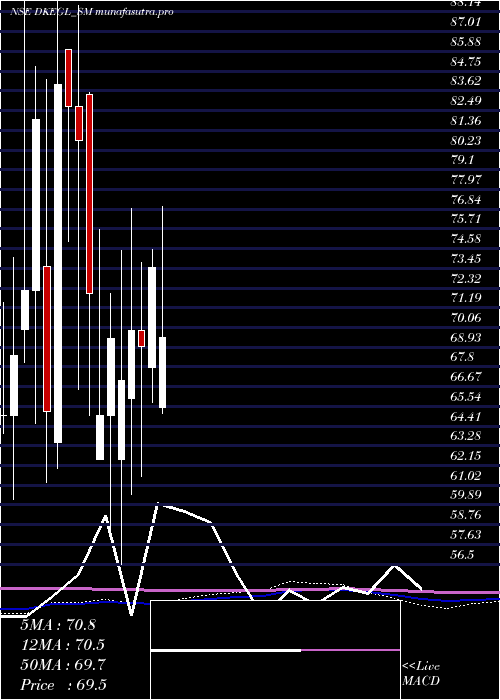The width and height of the screenshot is (500, 700).
Task: Click the 81.36 price axis label
Action: 466,120
